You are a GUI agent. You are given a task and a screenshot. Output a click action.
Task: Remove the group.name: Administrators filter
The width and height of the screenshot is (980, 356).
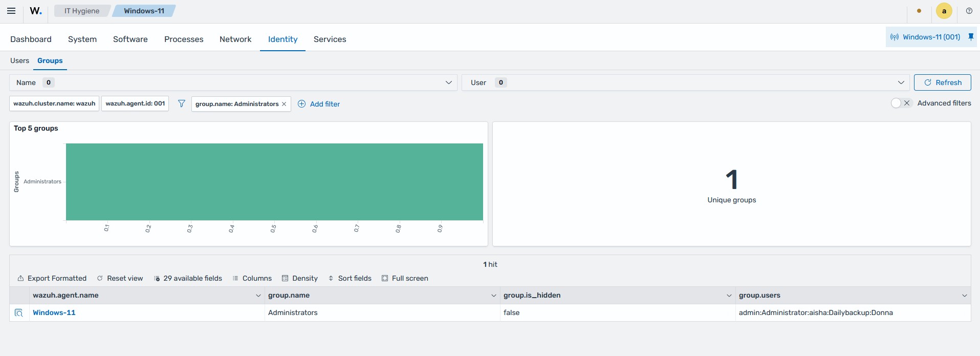tap(284, 104)
